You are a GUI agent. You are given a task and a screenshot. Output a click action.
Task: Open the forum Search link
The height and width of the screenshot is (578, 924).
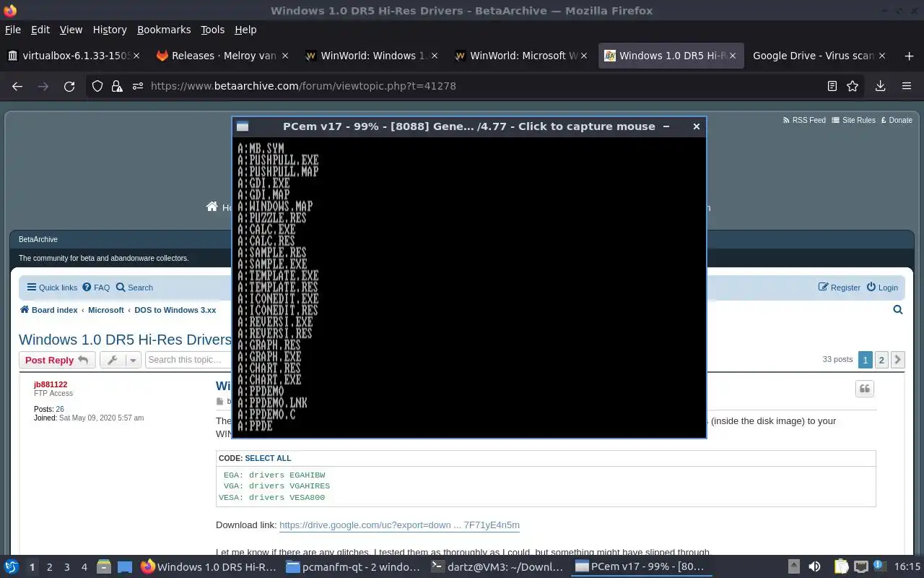[134, 288]
